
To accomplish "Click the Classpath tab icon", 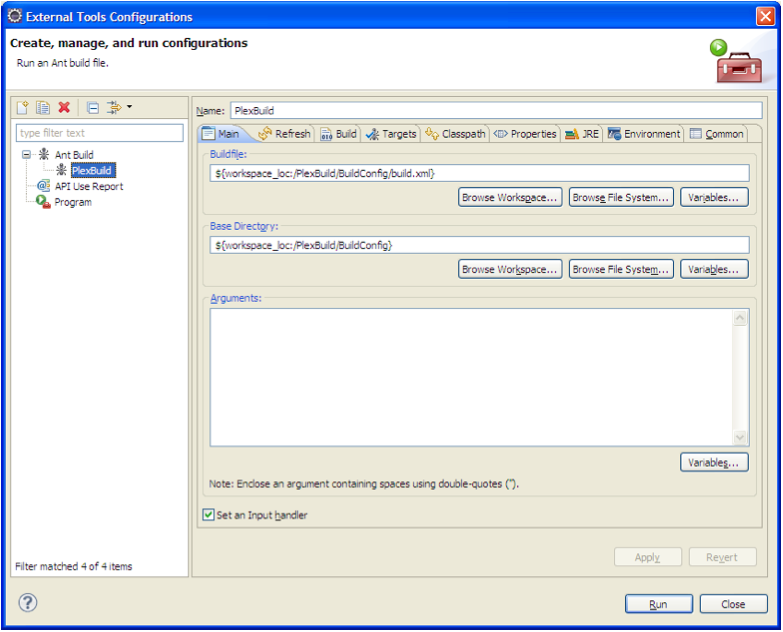I will point(432,133).
